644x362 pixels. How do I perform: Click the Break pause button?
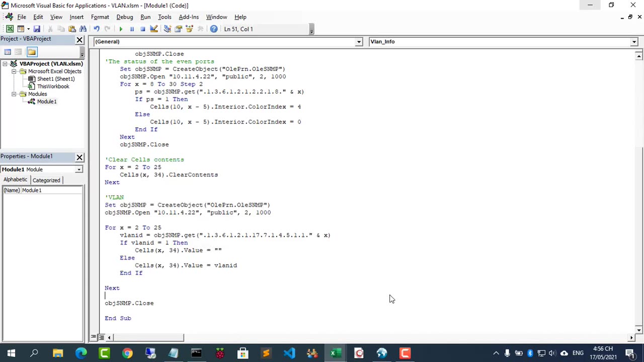click(x=132, y=29)
